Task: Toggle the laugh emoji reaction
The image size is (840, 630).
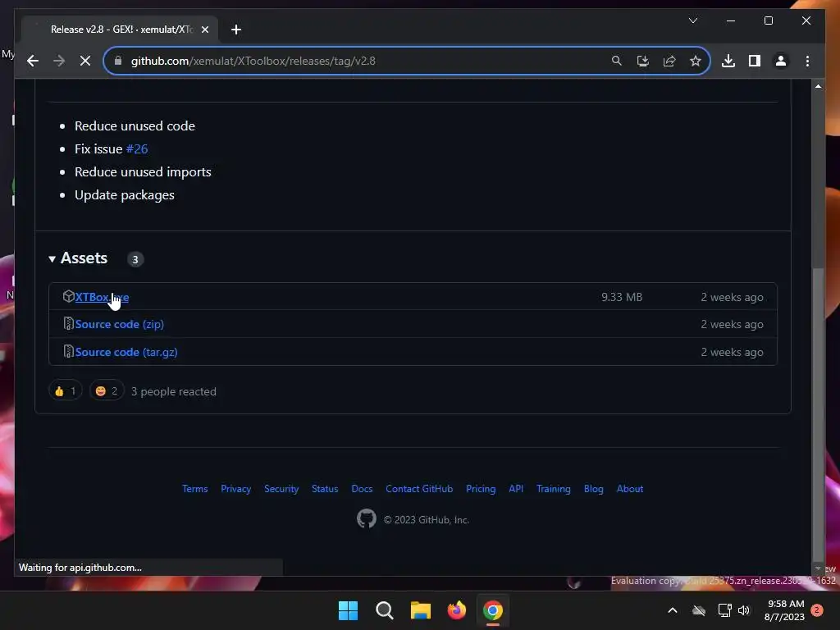Action: (x=107, y=391)
